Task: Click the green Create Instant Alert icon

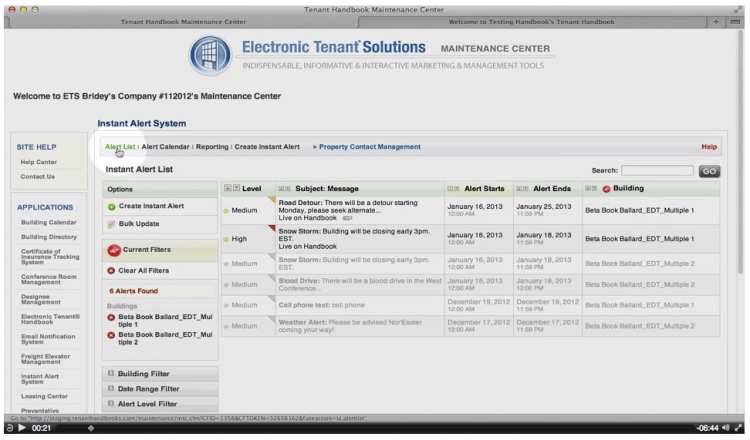Action: 112,206
